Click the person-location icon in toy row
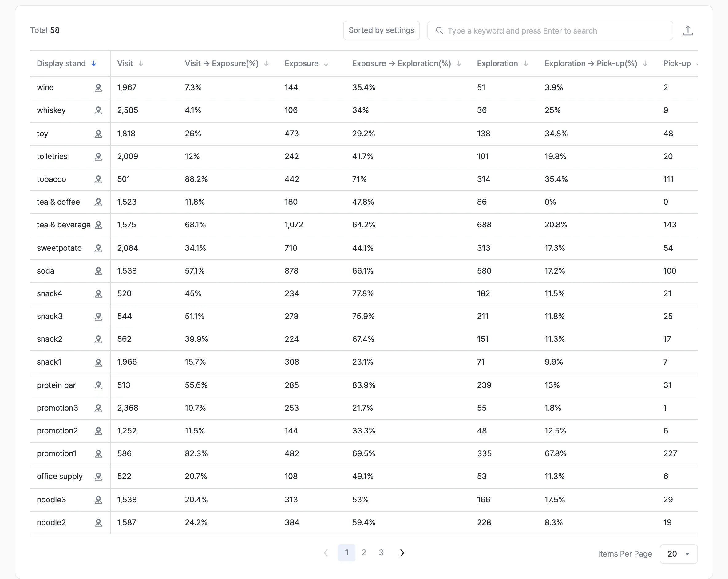Screen dimensions: 728x579 tap(98, 134)
